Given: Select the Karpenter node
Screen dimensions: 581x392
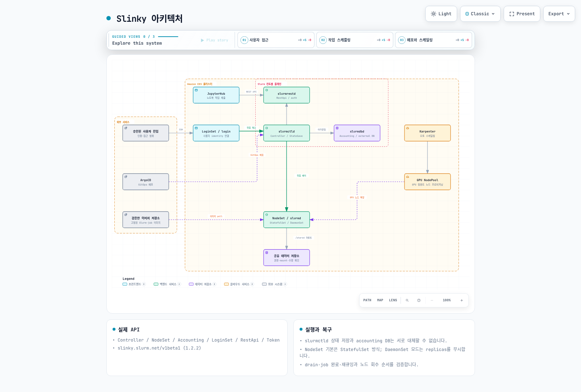Looking at the screenshot, I should [427, 133].
